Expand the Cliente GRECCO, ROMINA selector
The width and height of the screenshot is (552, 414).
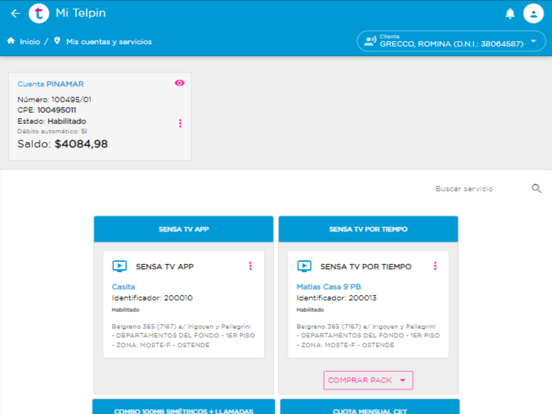coord(451,41)
